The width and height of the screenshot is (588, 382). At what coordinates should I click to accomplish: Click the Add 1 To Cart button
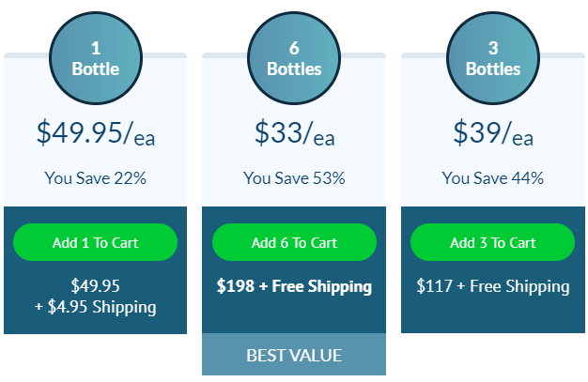click(95, 242)
